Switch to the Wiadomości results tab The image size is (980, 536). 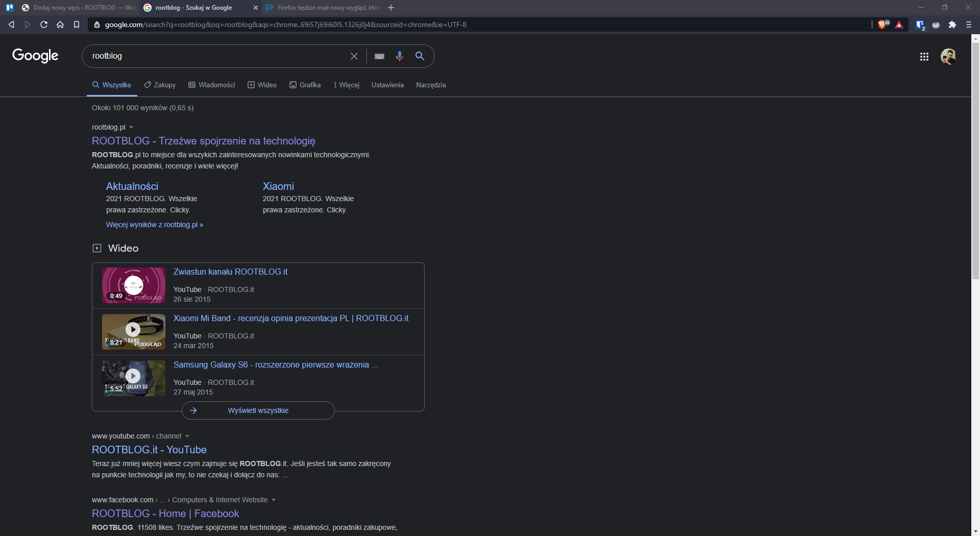point(212,85)
